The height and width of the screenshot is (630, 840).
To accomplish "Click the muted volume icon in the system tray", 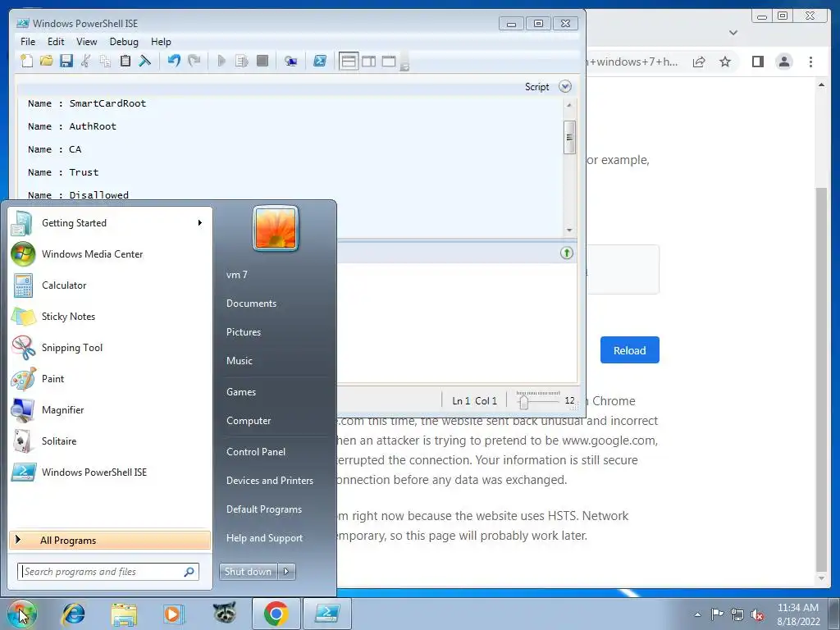I will pos(757,614).
